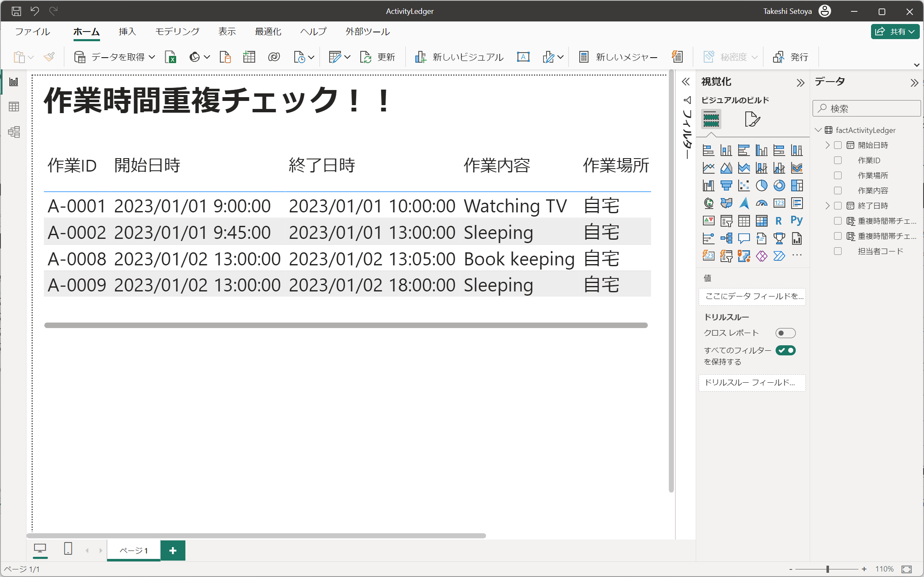The height and width of the screenshot is (577, 924).
Task: Click the Excel workbook icon
Action: 171,57
